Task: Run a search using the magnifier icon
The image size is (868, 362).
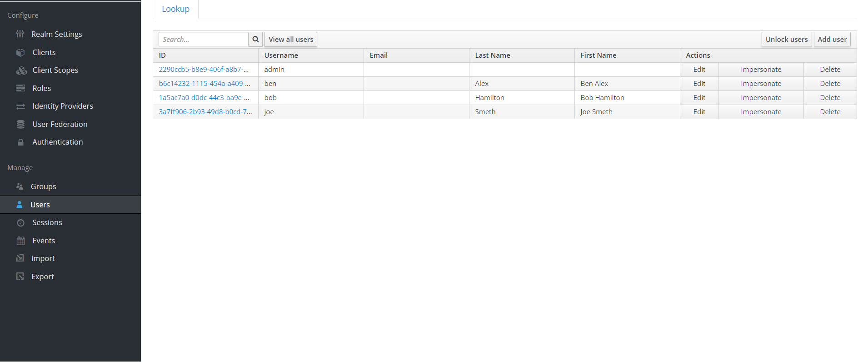Action: coord(255,39)
